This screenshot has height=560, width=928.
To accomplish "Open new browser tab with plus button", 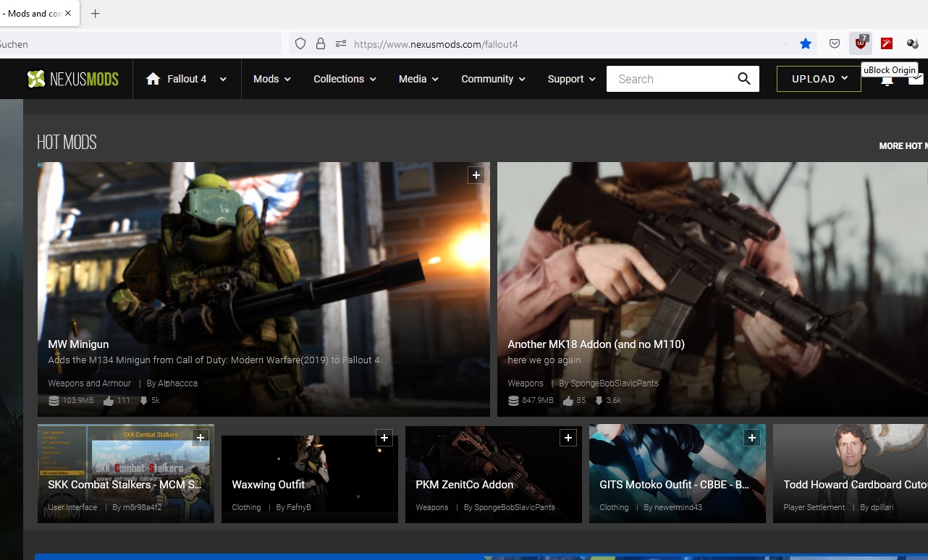I will click(95, 14).
